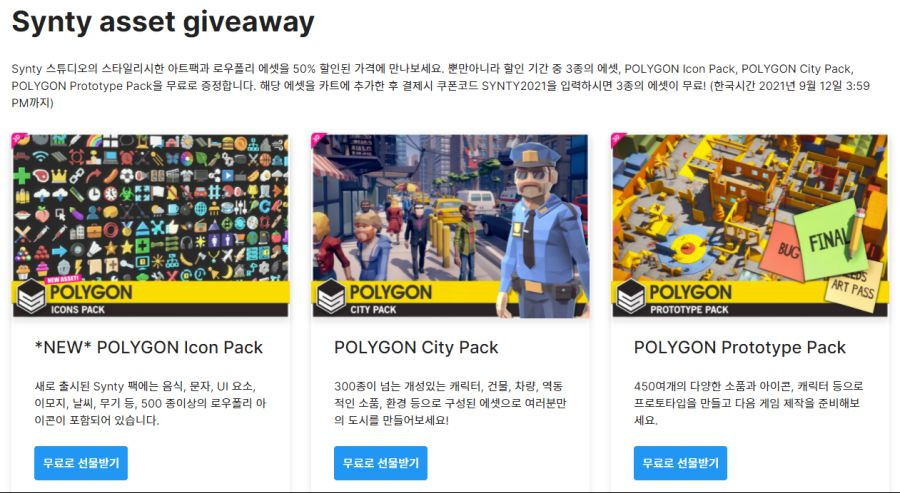The height and width of the screenshot is (493, 900).
Task: Click the red BUG sticky note graphic
Action: [x=785, y=251]
